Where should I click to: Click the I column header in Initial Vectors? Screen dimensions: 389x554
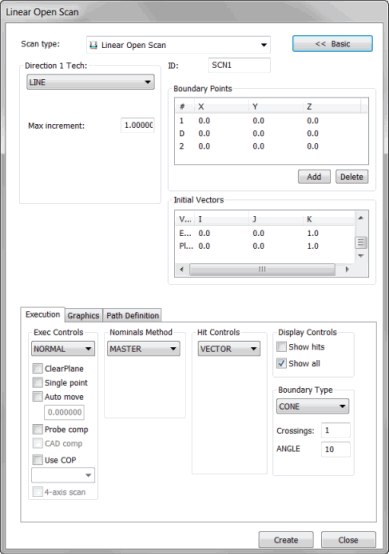click(221, 219)
